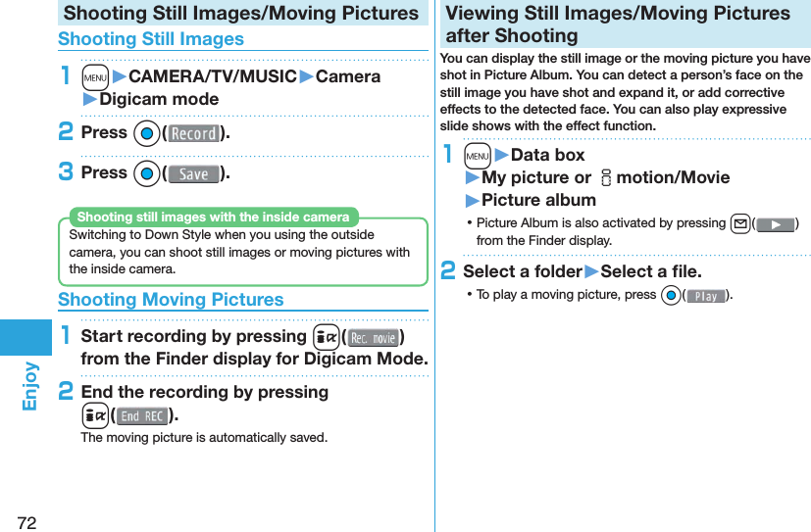The width and height of the screenshot is (811, 532).
Task: Click the camera key icon beside Rec. movie
Action: (329, 338)
